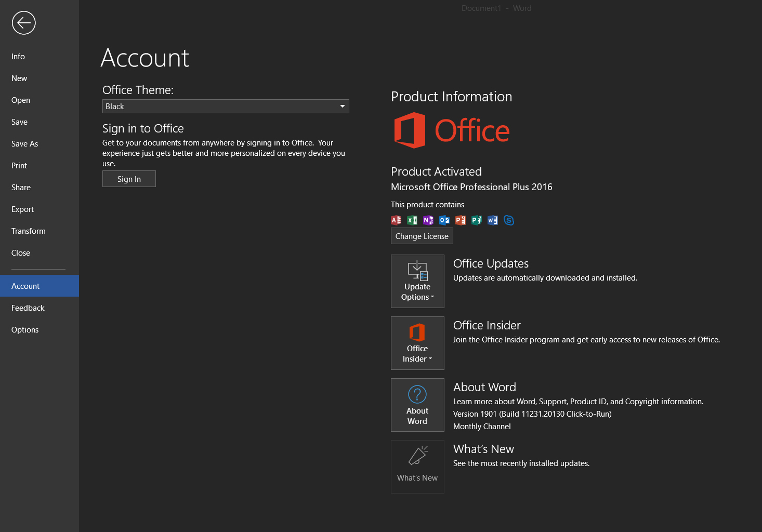The width and height of the screenshot is (762, 532).
Task: Open the About Word information button
Action: click(x=417, y=405)
